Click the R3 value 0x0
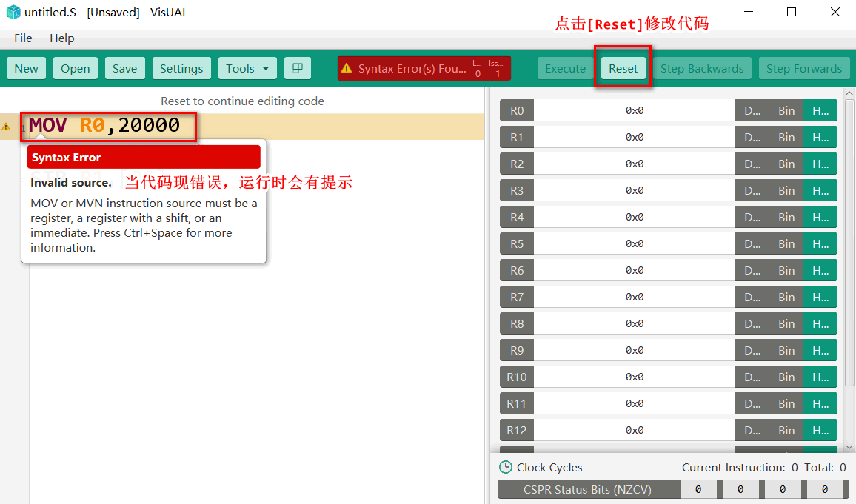The width and height of the screenshot is (856, 504). [635, 190]
